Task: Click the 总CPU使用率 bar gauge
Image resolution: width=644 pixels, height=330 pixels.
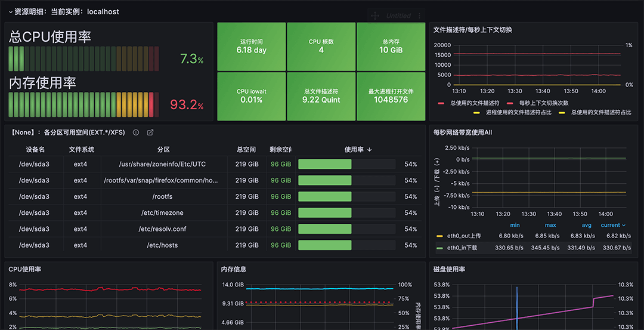Action: [84, 58]
